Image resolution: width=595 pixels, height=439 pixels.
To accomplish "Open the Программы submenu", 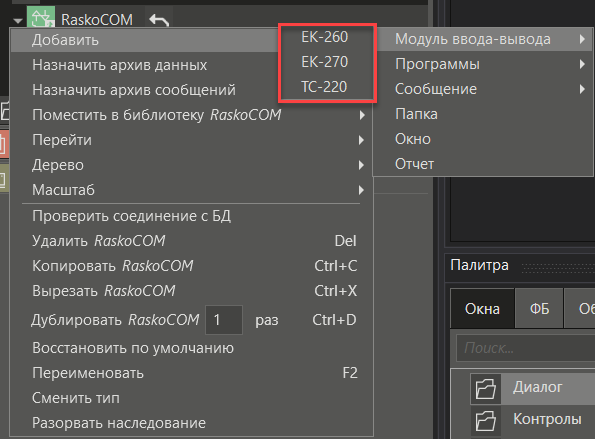I will pyautogui.click(x=484, y=64).
